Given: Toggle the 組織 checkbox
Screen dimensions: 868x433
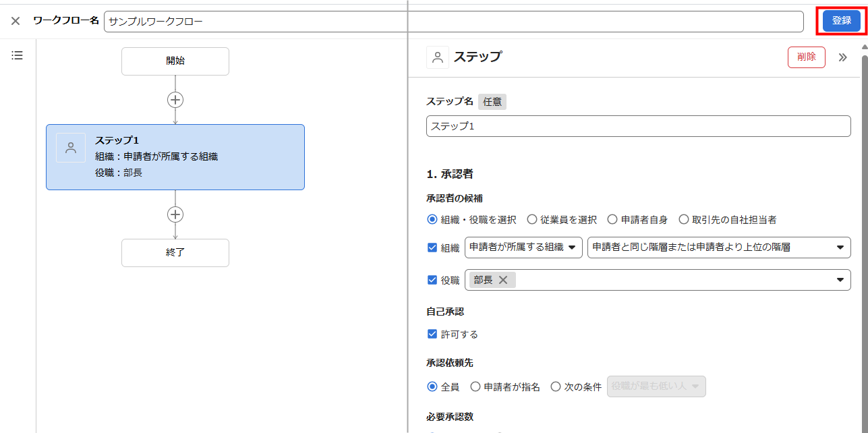Looking at the screenshot, I should click(x=432, y=248).
